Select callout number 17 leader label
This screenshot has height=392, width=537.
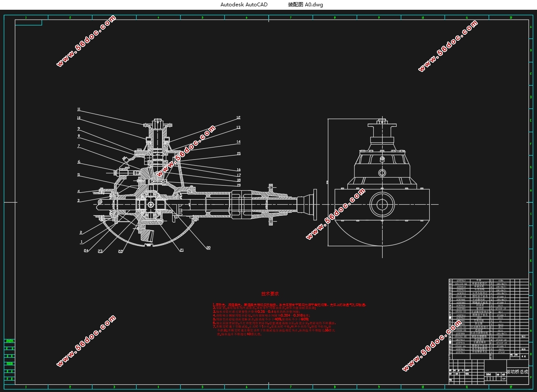pos(239,175)
